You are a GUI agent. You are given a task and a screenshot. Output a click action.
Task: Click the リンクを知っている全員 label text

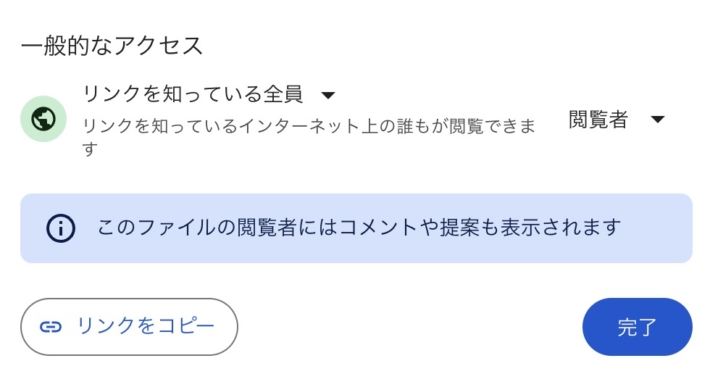[x=192, y=94]
